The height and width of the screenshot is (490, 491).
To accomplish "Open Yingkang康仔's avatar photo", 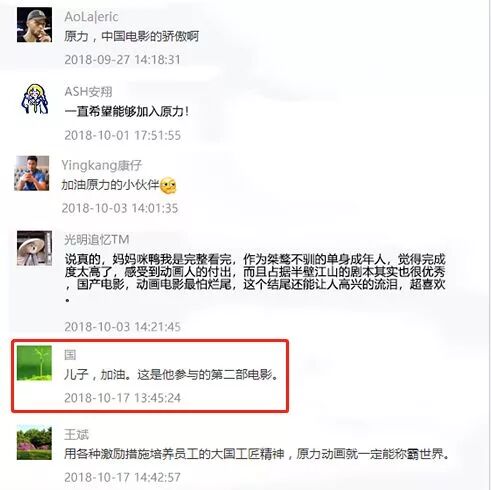I will pyautogui.click(x=32, y=173).
